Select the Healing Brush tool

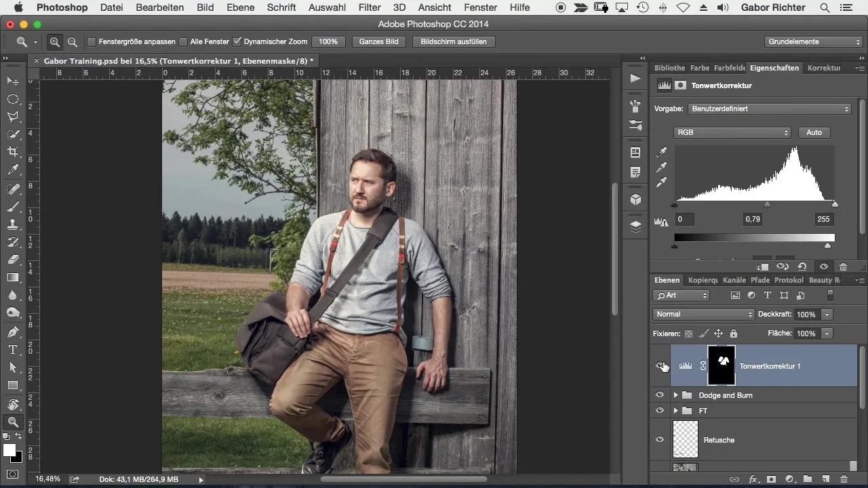pyautogui.click(x=13, y=189)
